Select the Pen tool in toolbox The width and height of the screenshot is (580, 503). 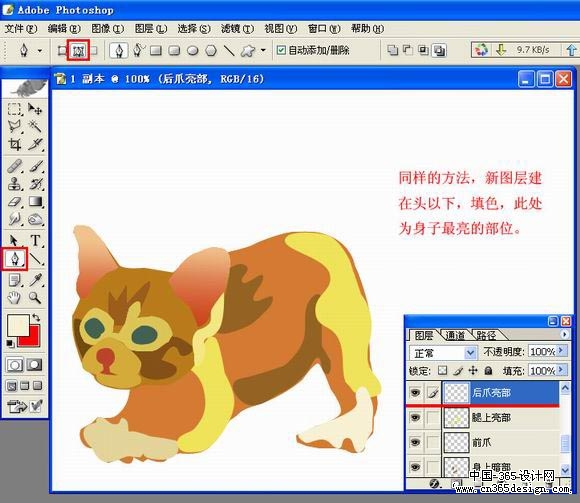pyautogui.click(x=15, y=259)
